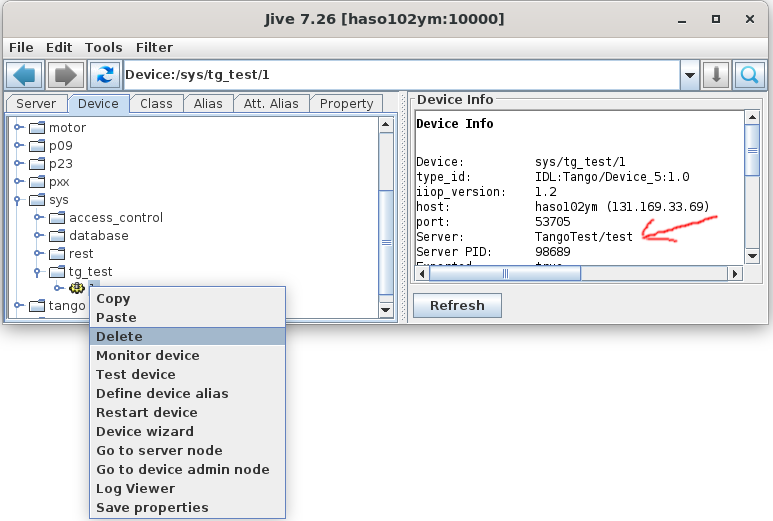Expand the database tree node
Image resolution: width=773 pixels, height=521 pixels.
(38, 236)
